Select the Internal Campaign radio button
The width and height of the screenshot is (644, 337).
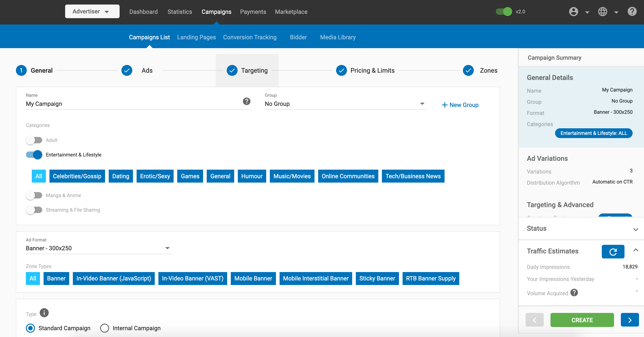coord(105,328)
